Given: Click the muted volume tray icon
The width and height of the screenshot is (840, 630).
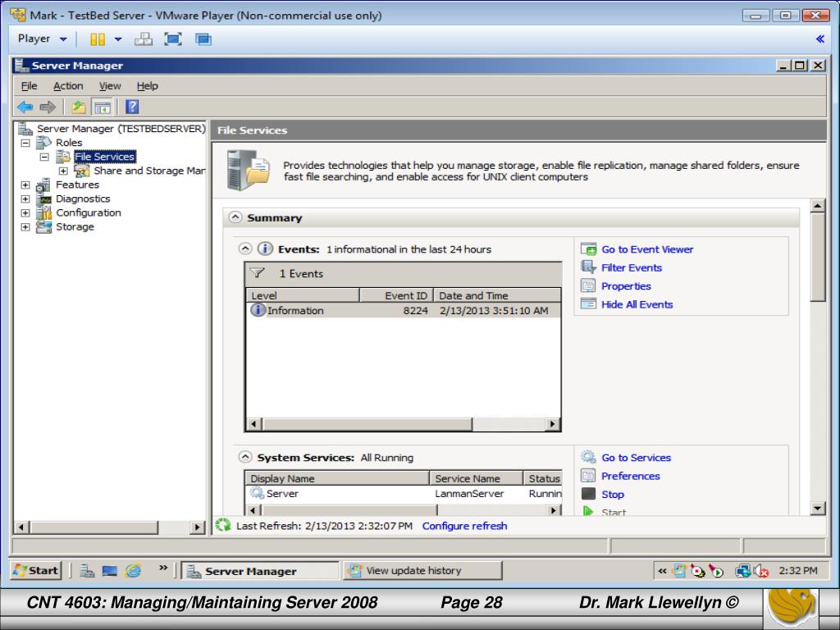Looking at the screenshot, I should 760,571.
